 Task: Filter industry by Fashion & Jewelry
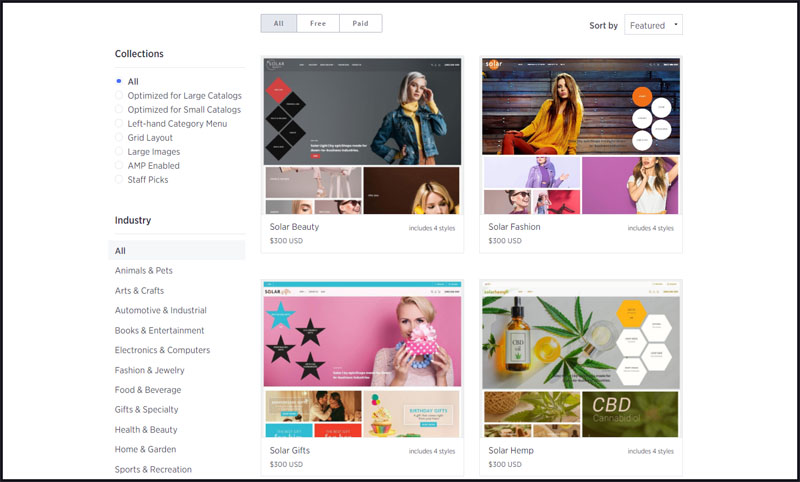point(149,370)
